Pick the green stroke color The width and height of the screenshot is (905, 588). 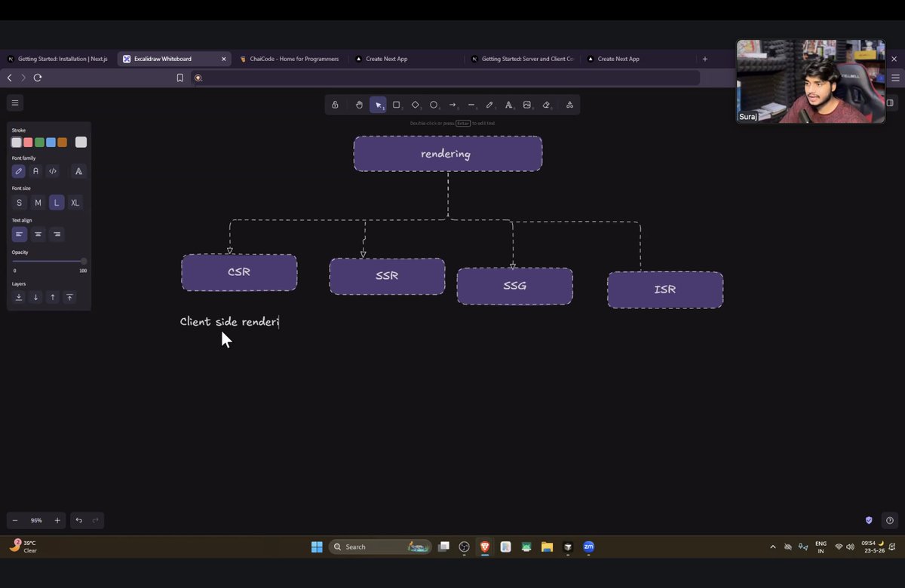(x=39, y=142)
